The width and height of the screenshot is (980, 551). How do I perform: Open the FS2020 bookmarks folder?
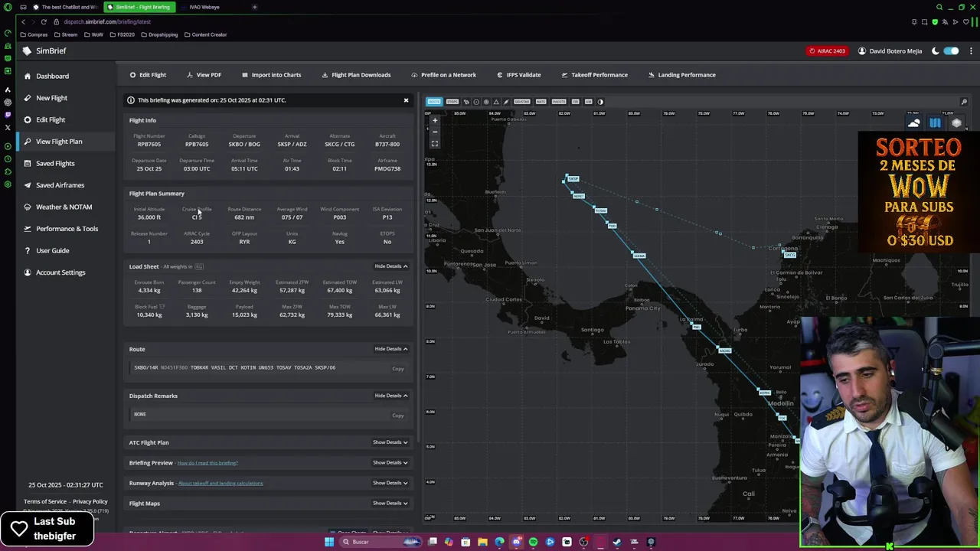tap(122, 34)
